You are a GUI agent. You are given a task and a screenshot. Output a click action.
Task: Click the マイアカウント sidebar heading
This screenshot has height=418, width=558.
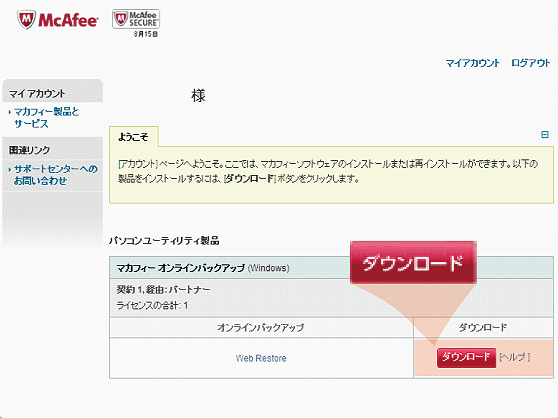(37, 94)
